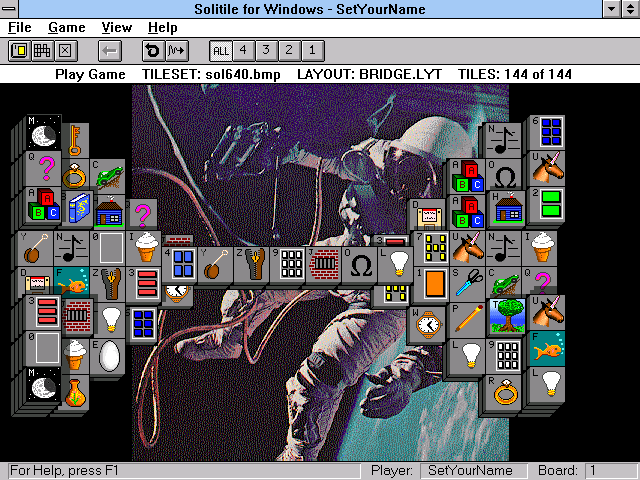Click the Player name field SetYourName
Screen dimensions: 640x480
tap(474, 471)
